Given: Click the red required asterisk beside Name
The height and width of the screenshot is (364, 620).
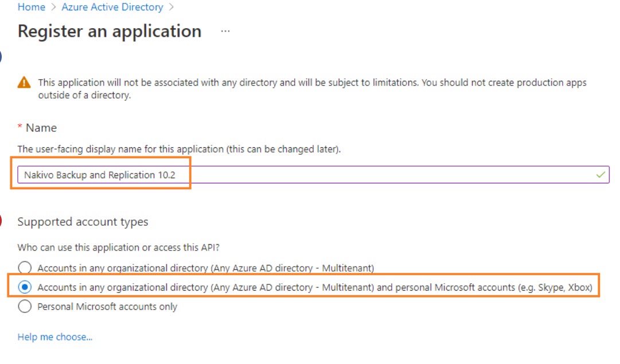Looking at the screenshot, I should point(20,127).
